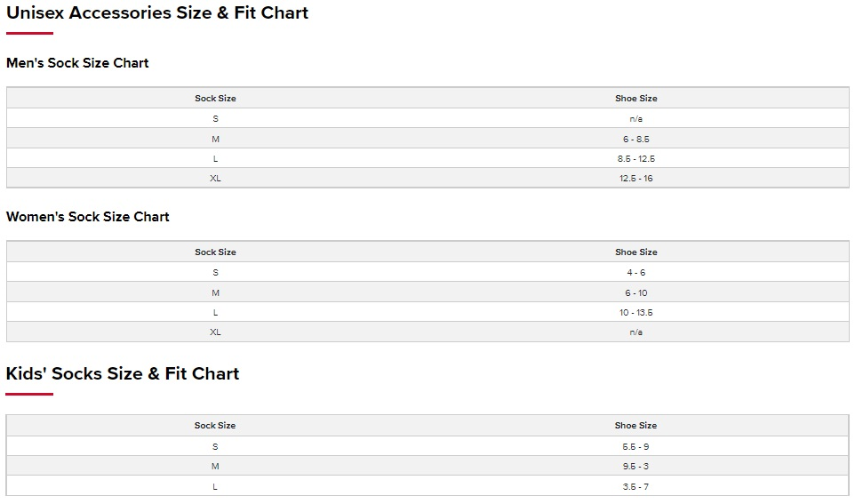Click men's XL shoe size 12.5 - 16

pyautogui.click(x=635, y=179)
